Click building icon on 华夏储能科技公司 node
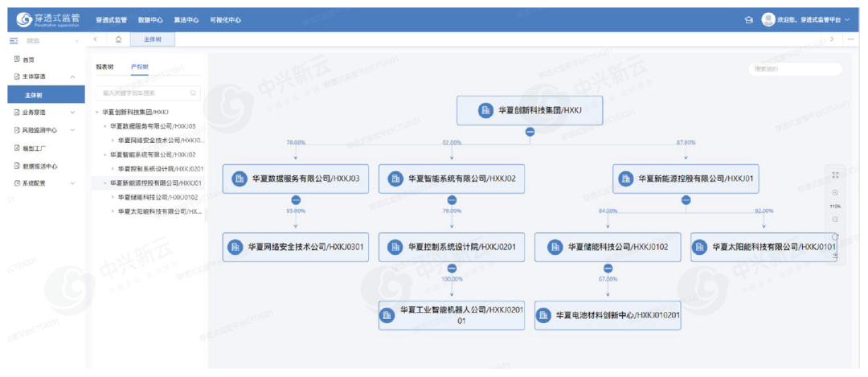868x377 pixels. 555,247
